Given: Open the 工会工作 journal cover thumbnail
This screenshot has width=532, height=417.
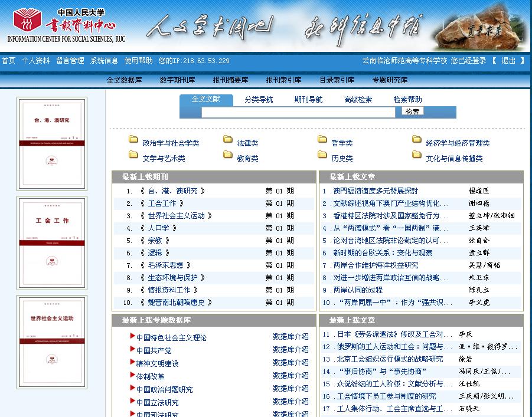Looking at the screenshot, I should 52,242.
